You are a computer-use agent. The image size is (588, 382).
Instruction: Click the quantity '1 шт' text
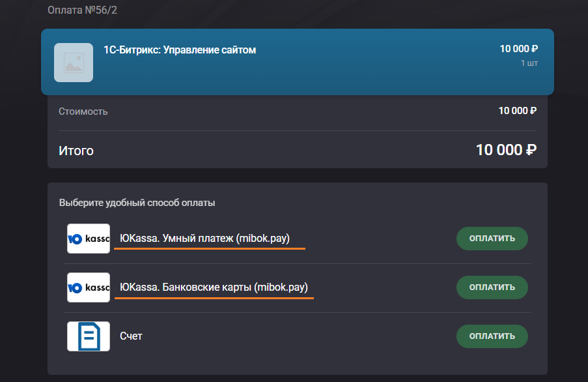click(529, 63)
